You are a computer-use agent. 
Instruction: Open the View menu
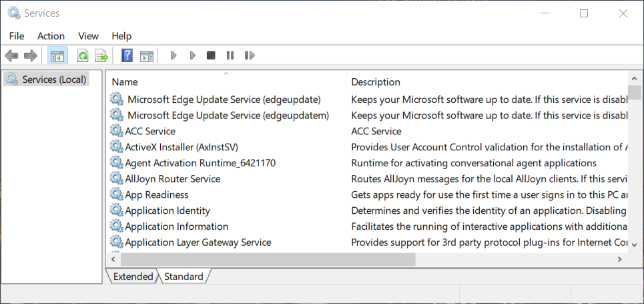pos(88,36)
